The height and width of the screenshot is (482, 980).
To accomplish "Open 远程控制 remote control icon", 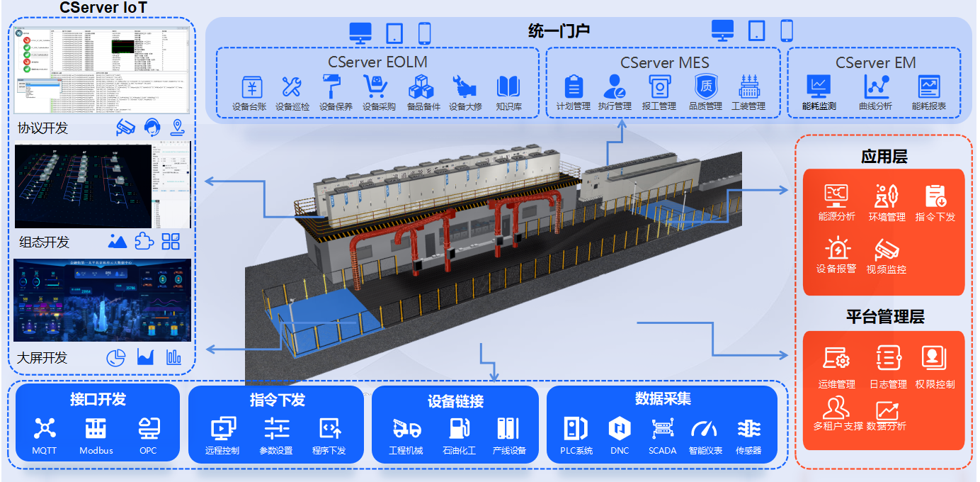I will 222,428.
